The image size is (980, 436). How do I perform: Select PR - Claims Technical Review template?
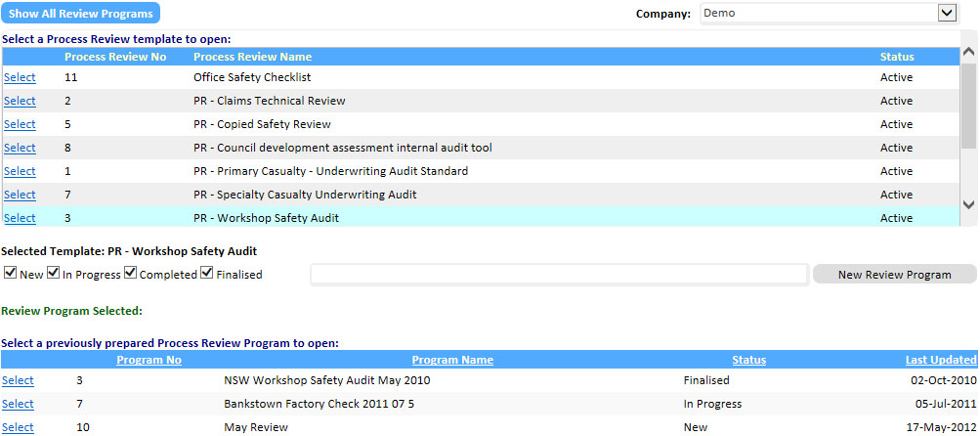20,101
